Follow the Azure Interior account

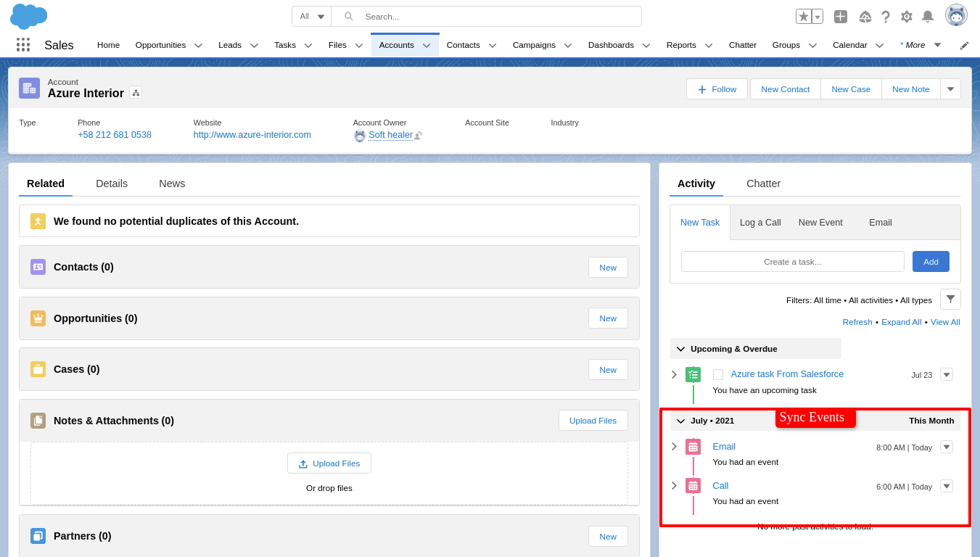(717, 89)
